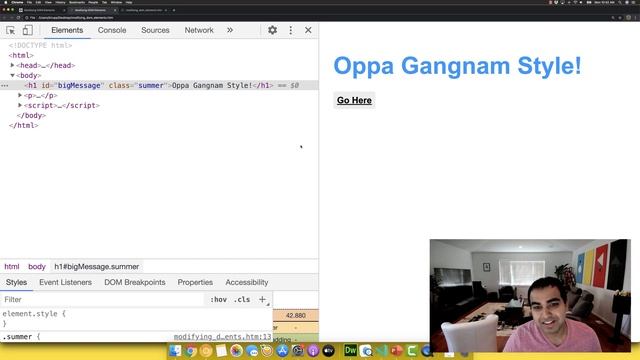This screenshot has width=640, height=360.
Task: Add a new style rule with plus icon
Action: (262, 300)
